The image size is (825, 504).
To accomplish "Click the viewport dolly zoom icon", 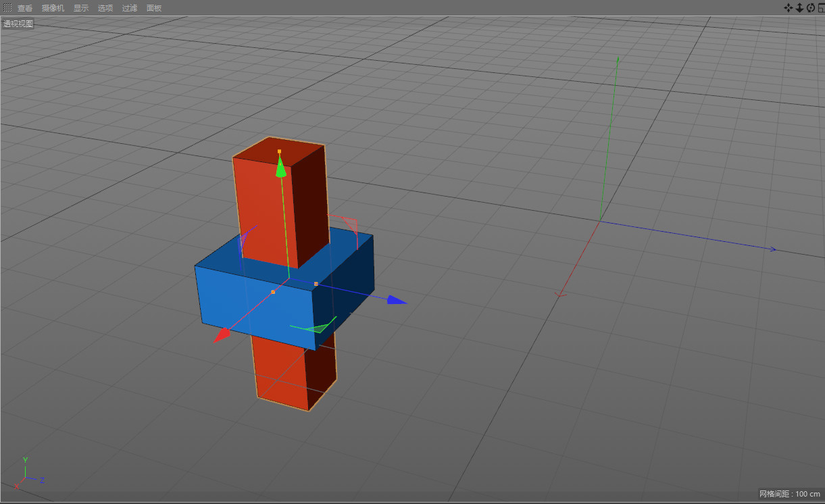I will 799,8.
